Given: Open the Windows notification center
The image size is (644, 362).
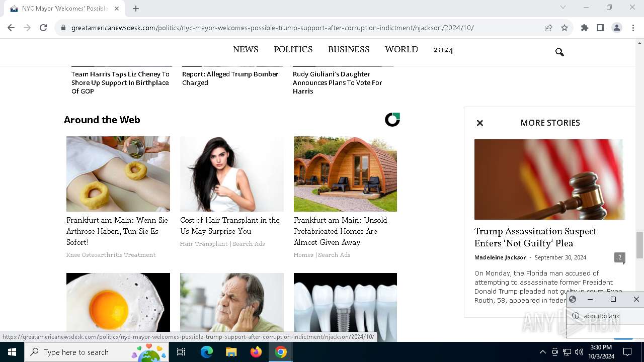Looking at the screenshot, I should coord(627,352).
